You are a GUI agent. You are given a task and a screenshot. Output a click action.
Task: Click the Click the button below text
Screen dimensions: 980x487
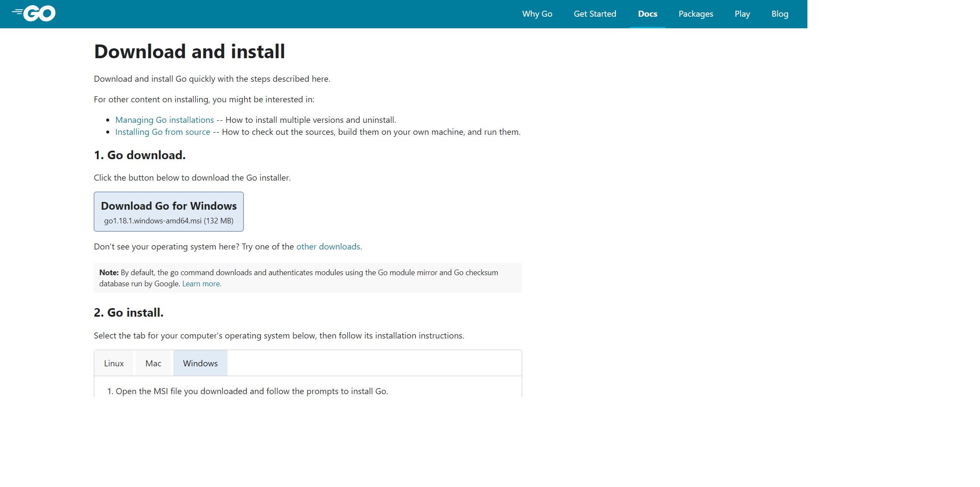(x=192, y=178)
